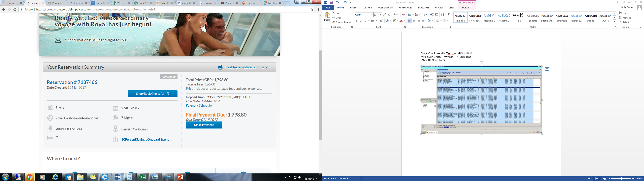The width and height of the screenshot is (644, 181).
Task: Toggle italic formatting in Word
Action: (361, 21)
